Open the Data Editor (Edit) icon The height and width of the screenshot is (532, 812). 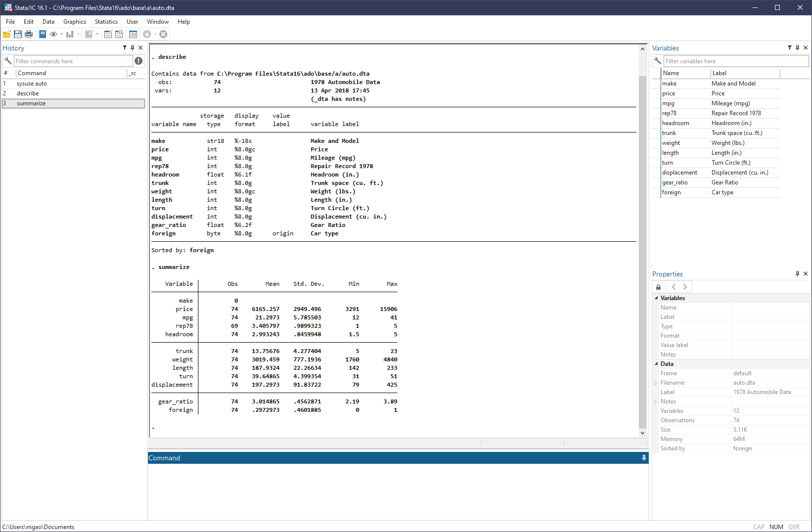pyautogui.click(x=108, y=34)
